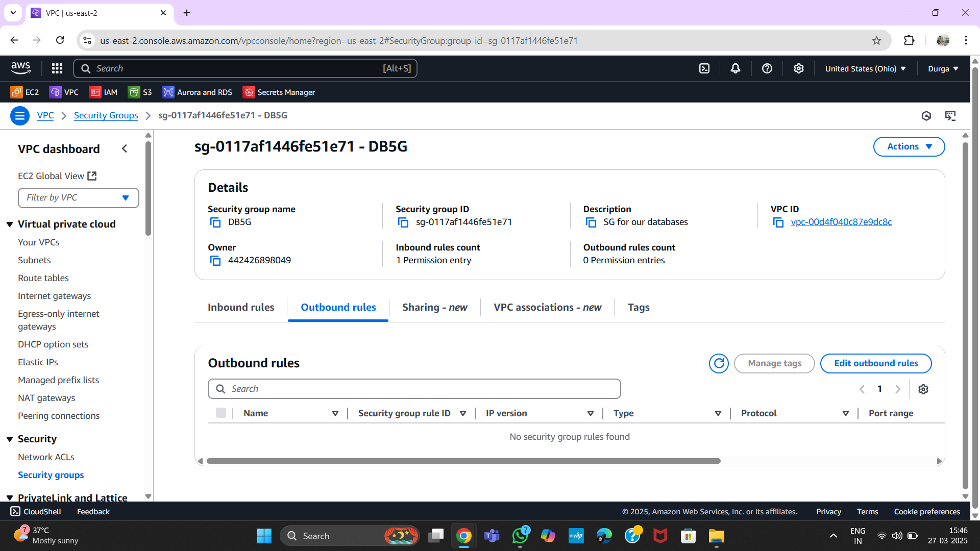Sort by Security group rule ID column
Screen dimensions: 980x551
tap(463, 413)
